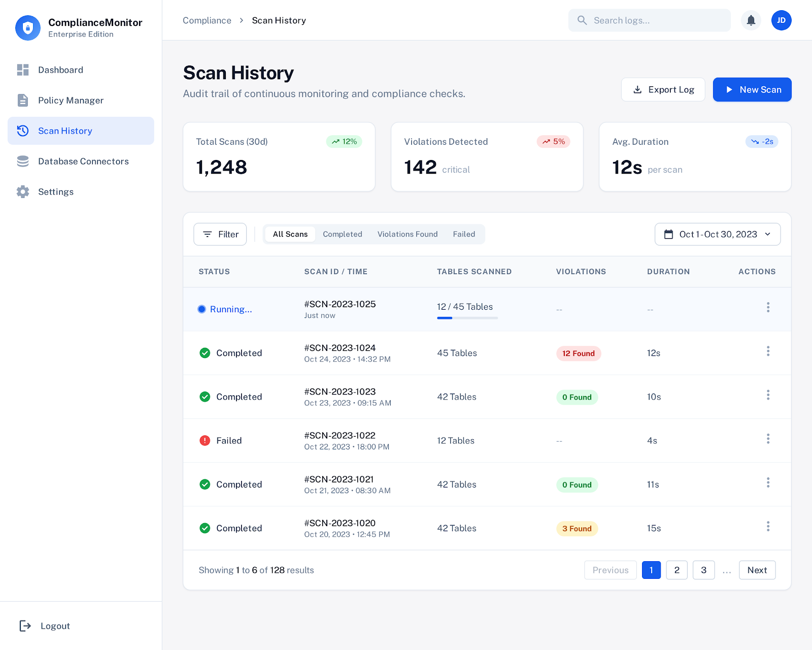The width and height of the screenshot is (812, 650).
Task: Click the JD user avatar
Action: [782, 20]
